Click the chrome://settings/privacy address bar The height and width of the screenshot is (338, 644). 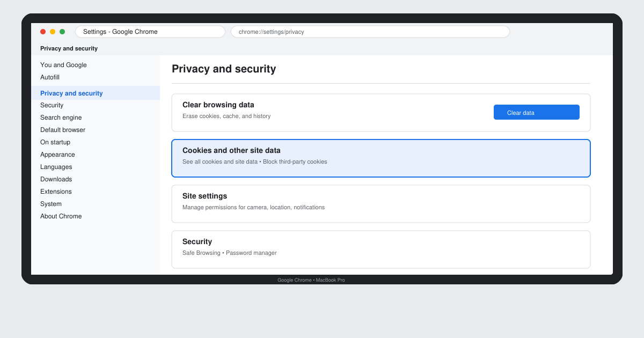(370, 32)
